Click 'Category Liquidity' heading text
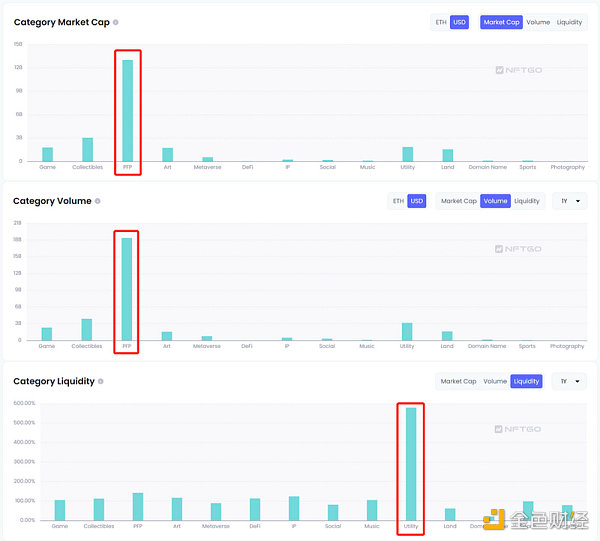 54,381
